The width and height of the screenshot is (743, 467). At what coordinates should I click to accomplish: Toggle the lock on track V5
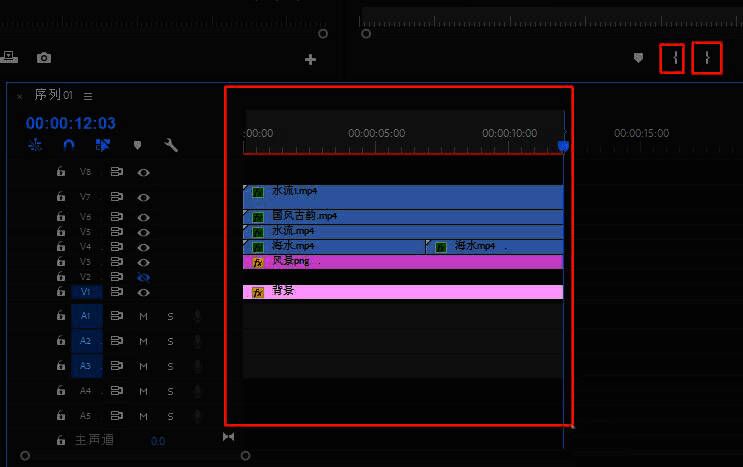point(61,231)
